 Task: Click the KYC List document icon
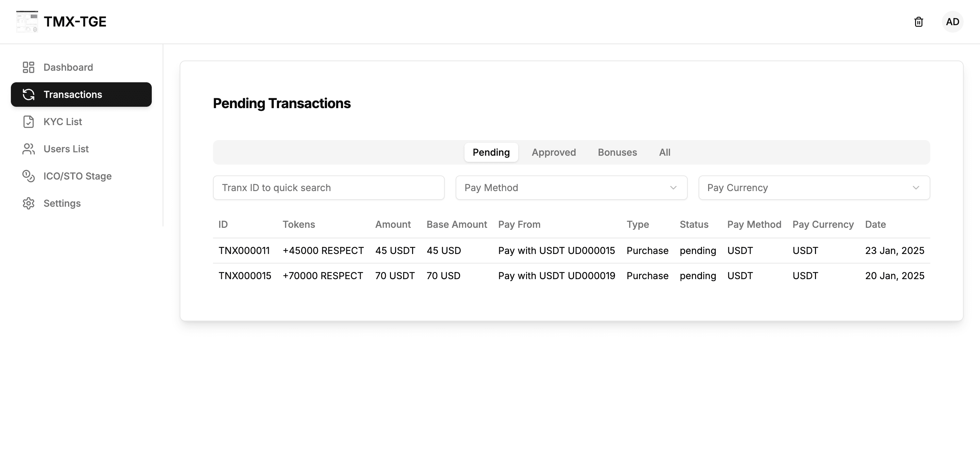point(28,122)
